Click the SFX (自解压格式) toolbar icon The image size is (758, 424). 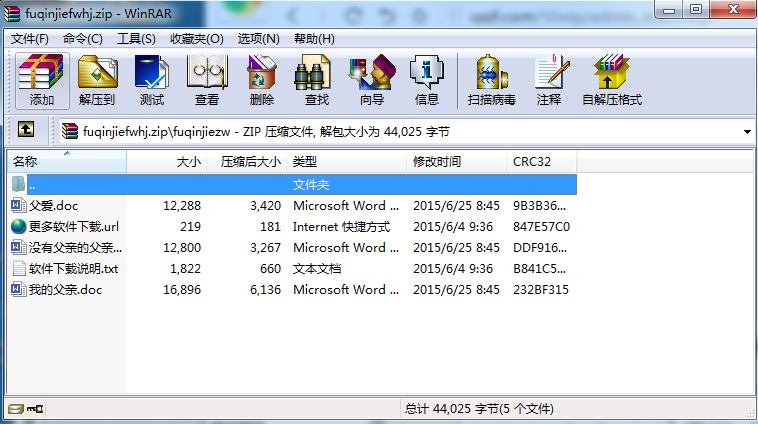[x=612, y=80]
